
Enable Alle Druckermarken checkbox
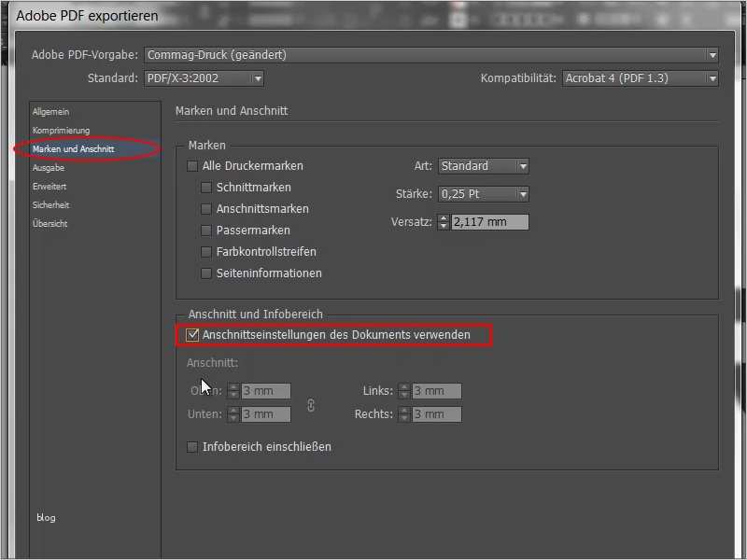[192, 166]
